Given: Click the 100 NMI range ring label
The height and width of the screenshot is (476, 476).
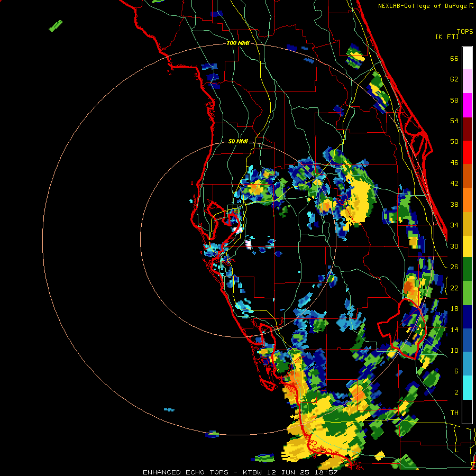Looking at the screenshot, I should [238, 43].
